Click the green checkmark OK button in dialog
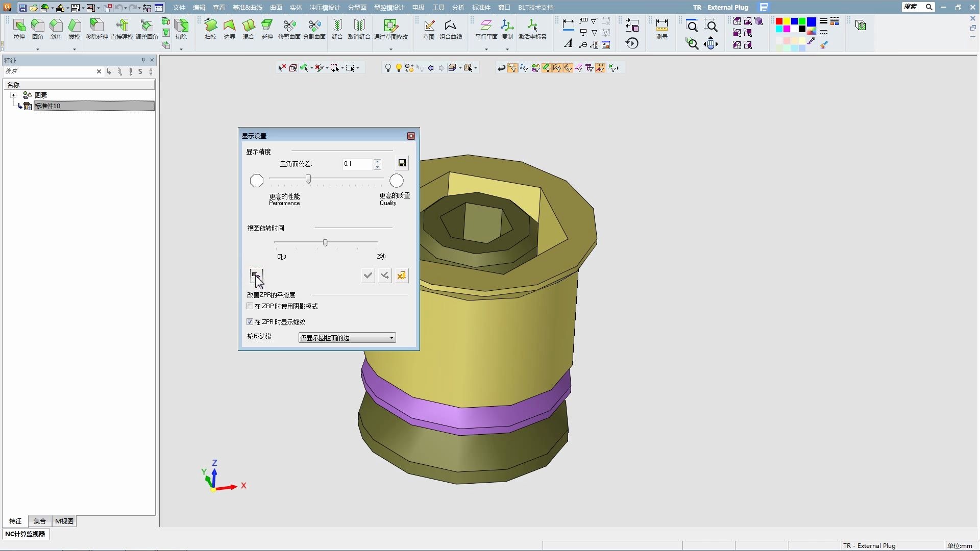Image resolution: width=980 pixels, height=551 pixels. tap(367, 275)
